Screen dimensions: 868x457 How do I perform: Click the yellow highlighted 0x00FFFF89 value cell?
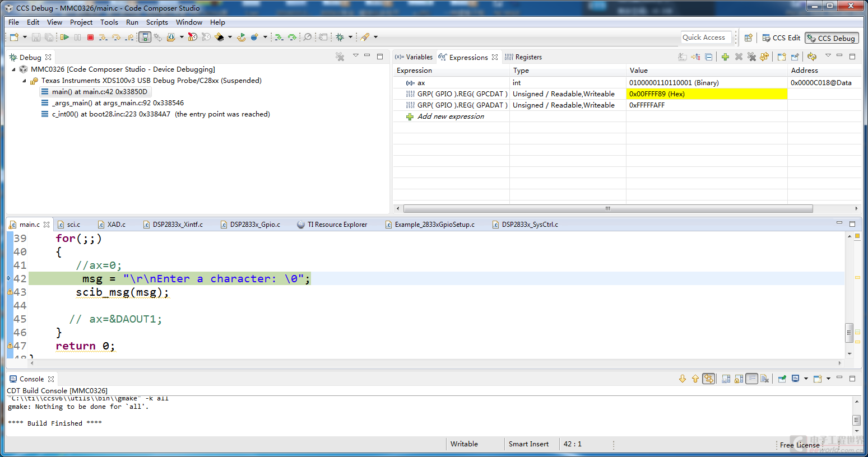click(x=707, y=94)
